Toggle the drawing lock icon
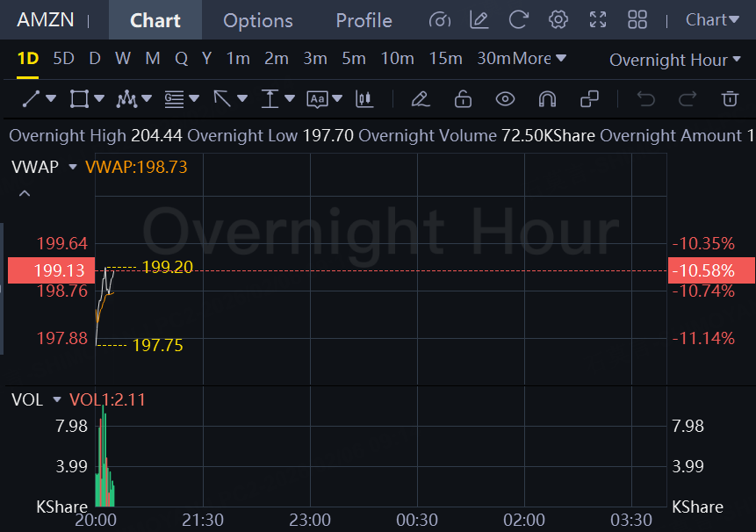 [463, 98]
